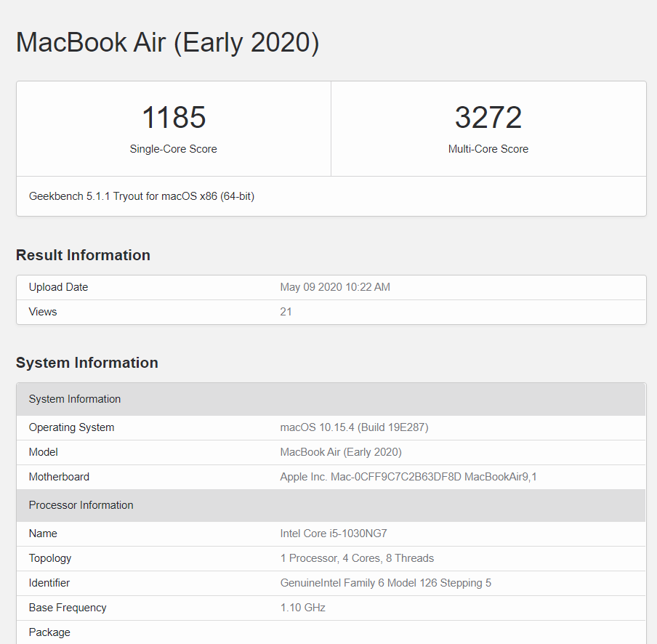Expand the Processor Information header row
The width and height of the screenshot is (657, 644).
pyautogui.click(x=81, y=504)
